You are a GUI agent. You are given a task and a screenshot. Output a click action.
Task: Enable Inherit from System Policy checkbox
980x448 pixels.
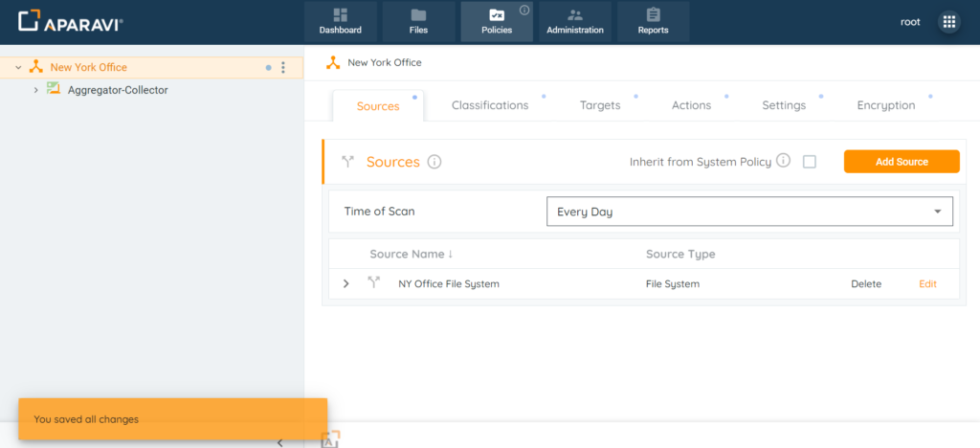(810, 162)
